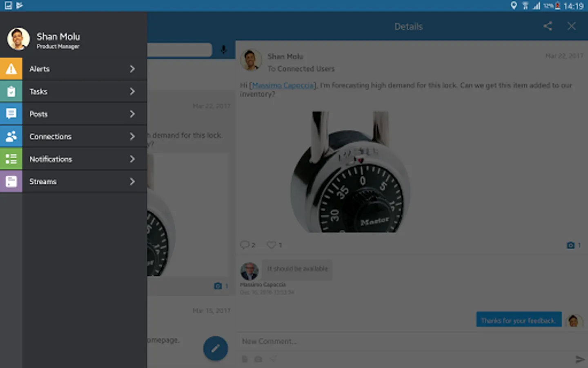The image size is (588, 368).
Task: Open the feed post camera attachment icon
Action: (218, 286)
